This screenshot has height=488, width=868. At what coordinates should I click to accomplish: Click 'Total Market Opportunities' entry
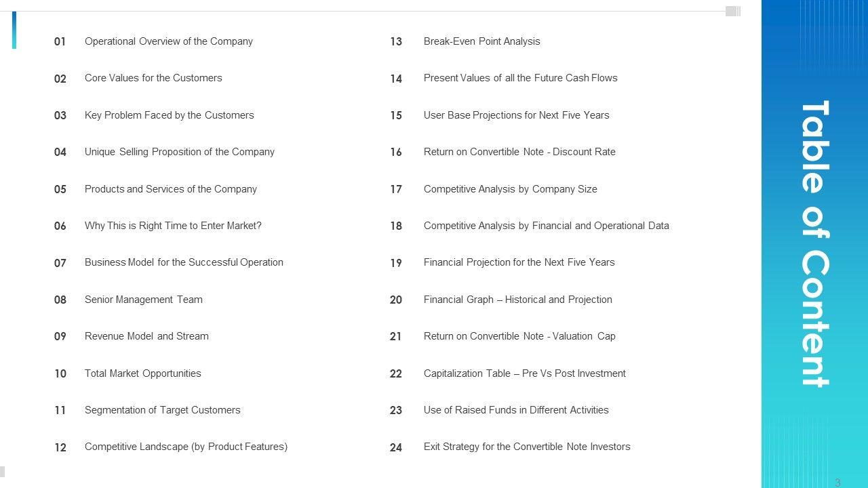[142, 373]
